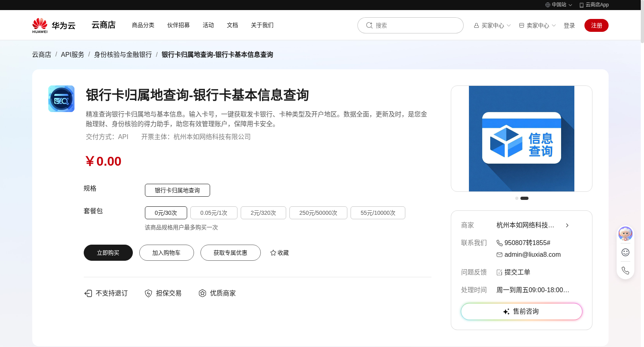
Task: Click the star icon to favorite
Action: (x=273, y=253)
